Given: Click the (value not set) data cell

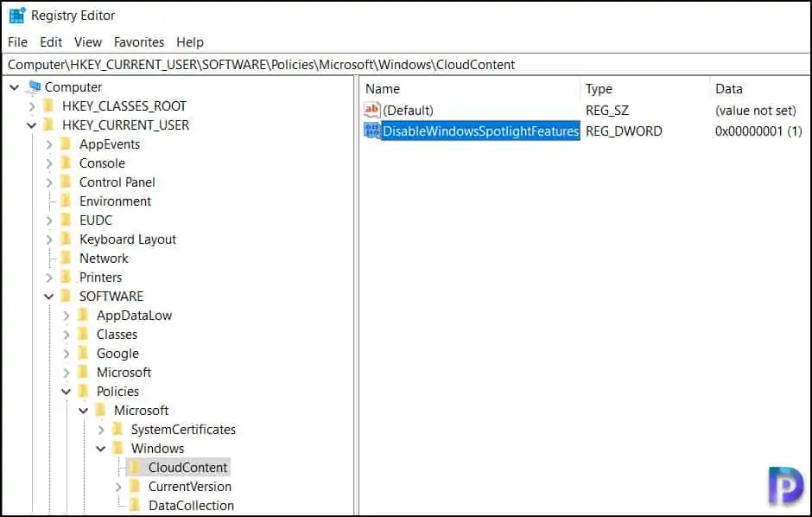Looking at the screenshot, I should click(755, 111).
